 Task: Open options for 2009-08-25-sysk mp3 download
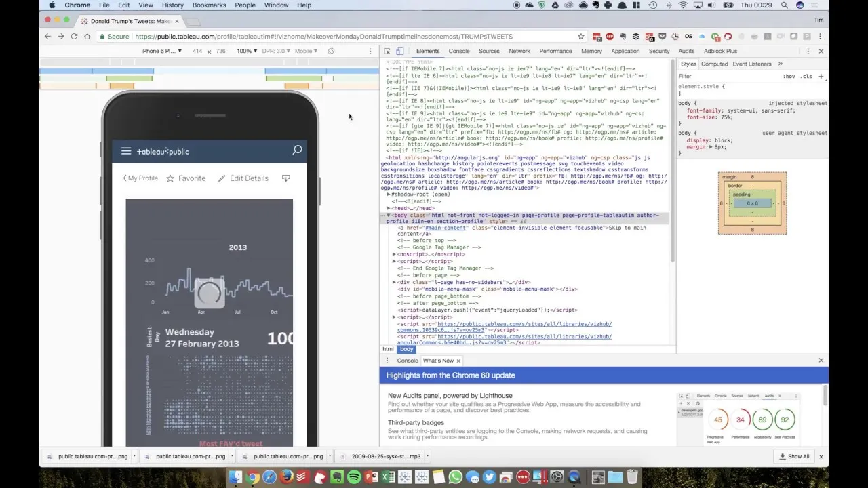[x=427, y=456]
